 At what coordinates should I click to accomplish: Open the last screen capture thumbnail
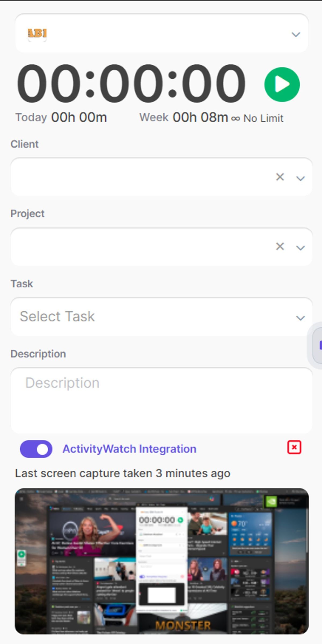(162, 561)
